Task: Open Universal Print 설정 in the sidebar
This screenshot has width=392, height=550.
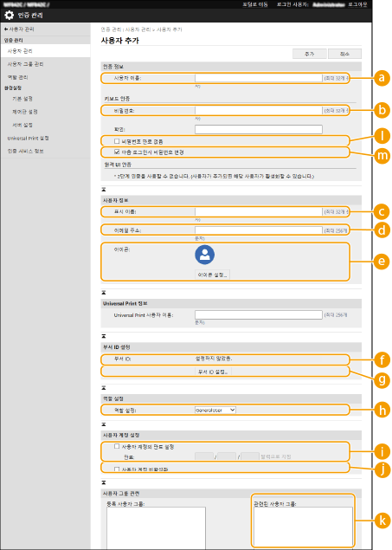Action: click(28, 139)
